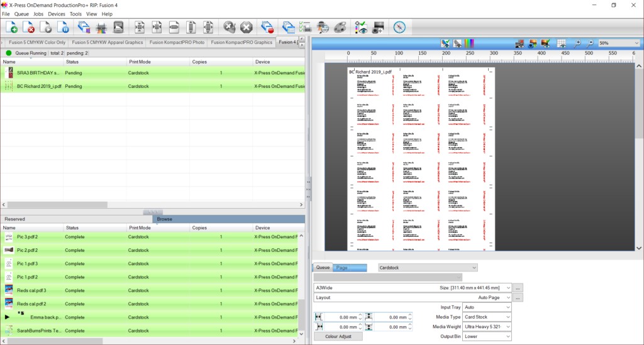Click the queue properties icon
644x345 pixels.
(x=288, y=28)
